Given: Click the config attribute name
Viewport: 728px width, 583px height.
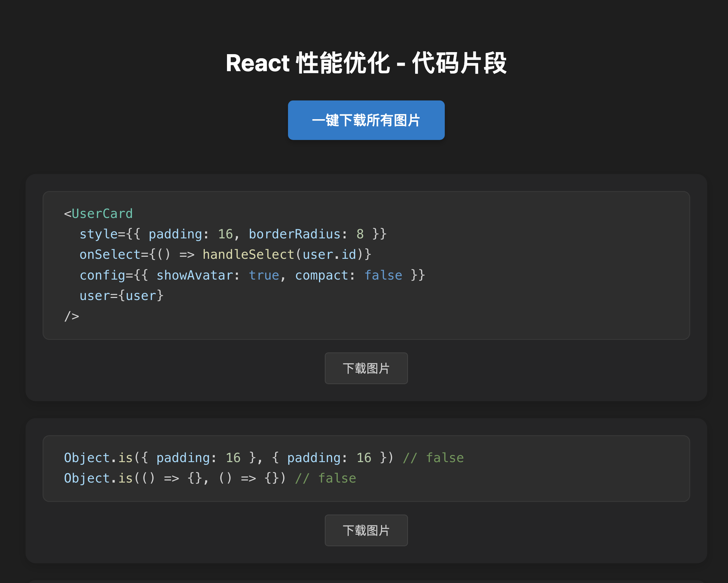Looking at the screenshot, I should (x=102, y=275).
